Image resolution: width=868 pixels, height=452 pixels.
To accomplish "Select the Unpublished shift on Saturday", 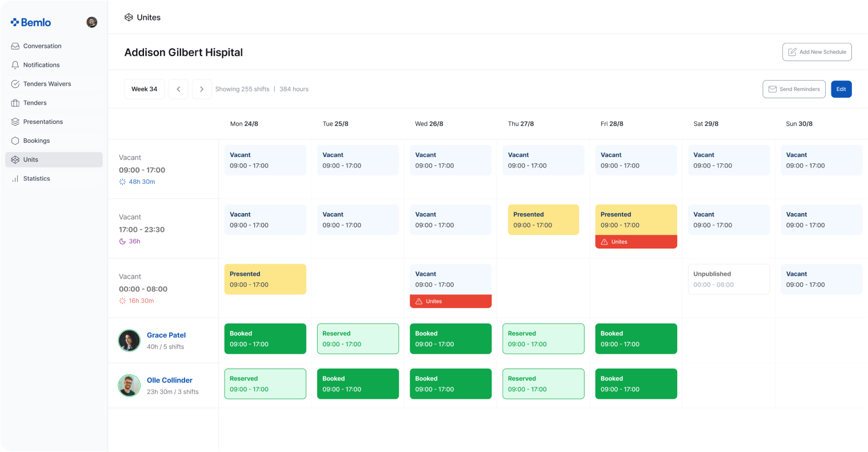I will point(728,279).
